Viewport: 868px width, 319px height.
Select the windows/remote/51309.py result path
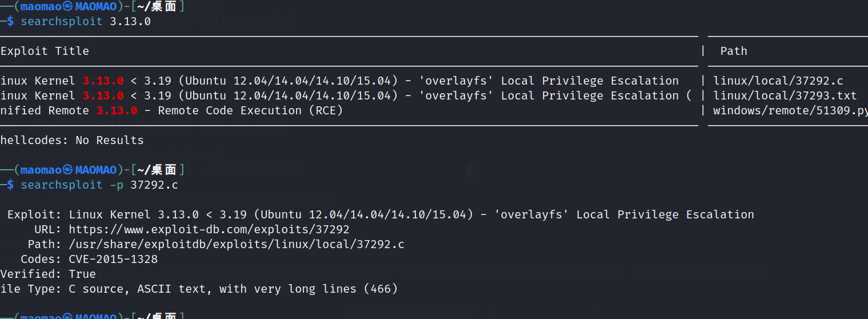coord(790,110)
